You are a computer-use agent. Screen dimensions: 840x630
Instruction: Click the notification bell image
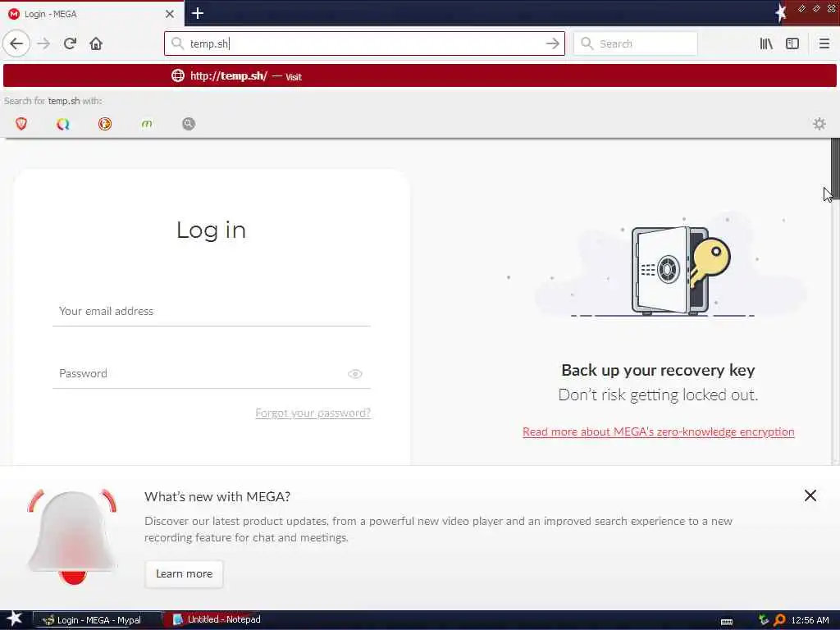[72, 536]
